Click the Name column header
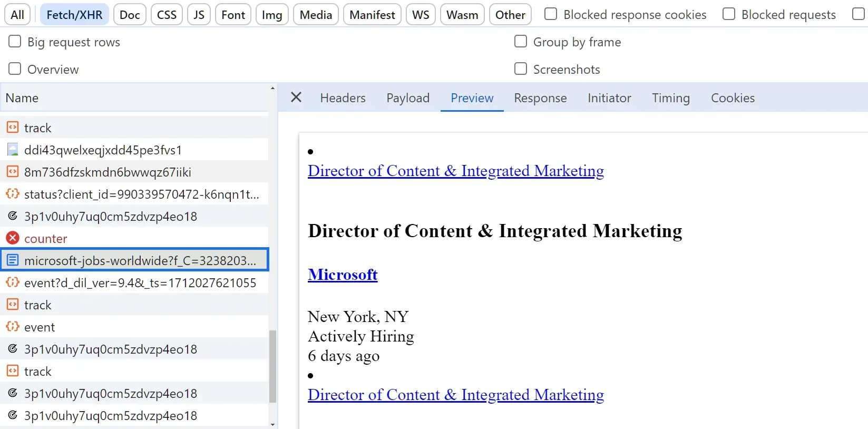The width and height of the screenshot is (868, 429). (x=134, y=98)
